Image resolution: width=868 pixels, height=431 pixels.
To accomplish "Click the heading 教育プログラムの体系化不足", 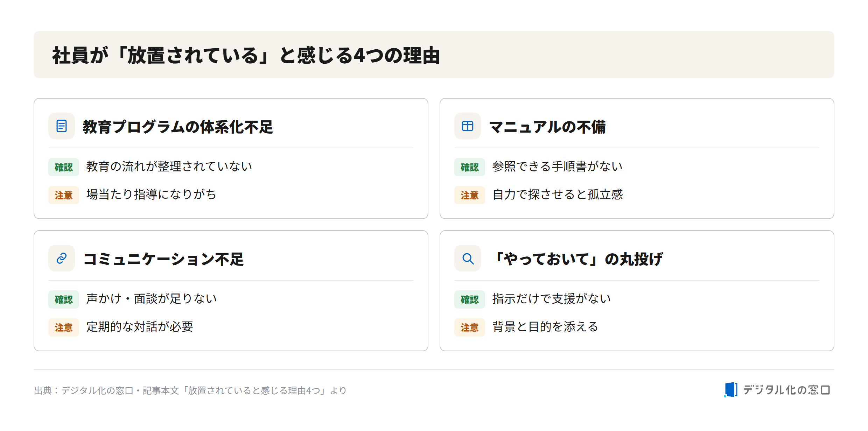I will 178,127.
